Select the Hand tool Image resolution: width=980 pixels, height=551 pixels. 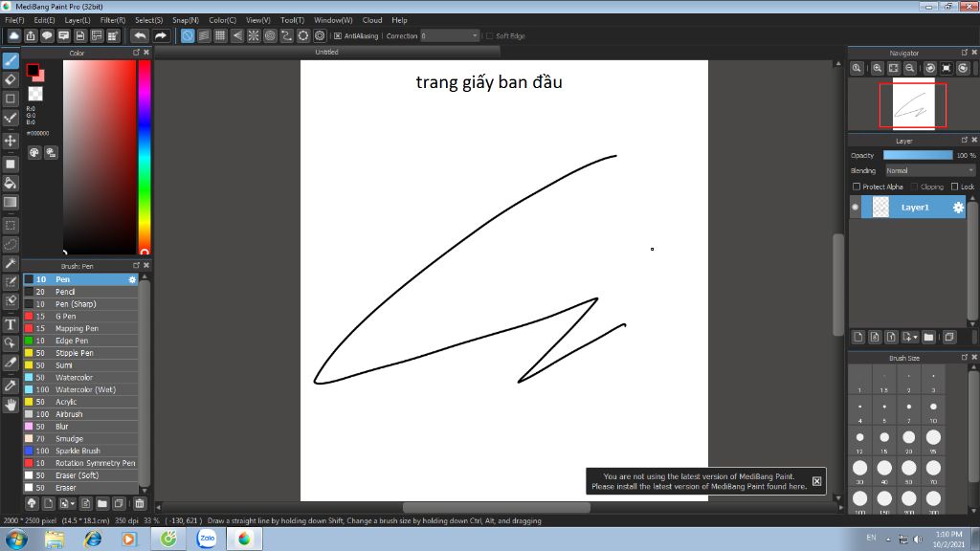click(x=11, y=405)
